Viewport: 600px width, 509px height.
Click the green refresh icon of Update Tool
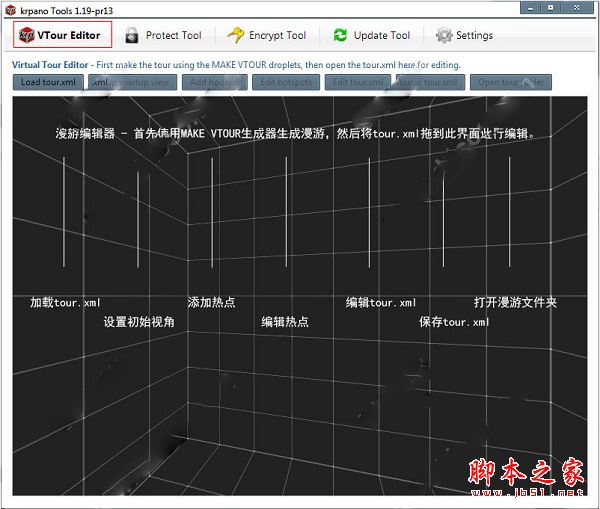click(x=340, y=35)
